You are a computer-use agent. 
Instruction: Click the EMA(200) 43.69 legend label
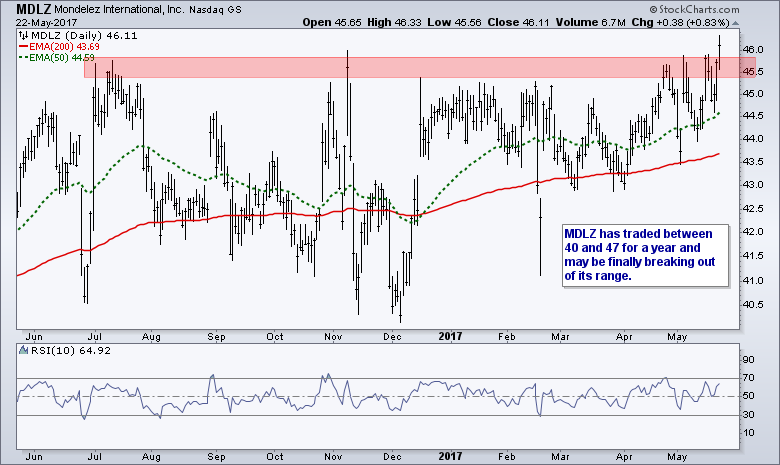click(x=67, y=47)
